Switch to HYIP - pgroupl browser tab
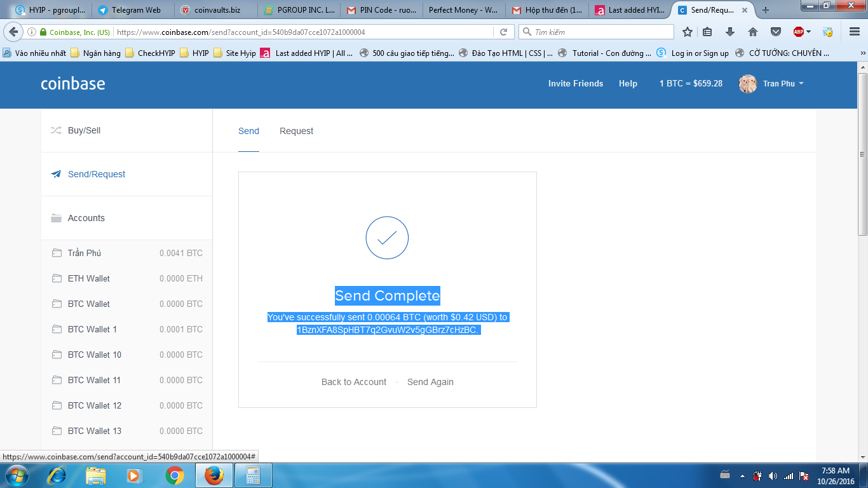 coord(50,10)
